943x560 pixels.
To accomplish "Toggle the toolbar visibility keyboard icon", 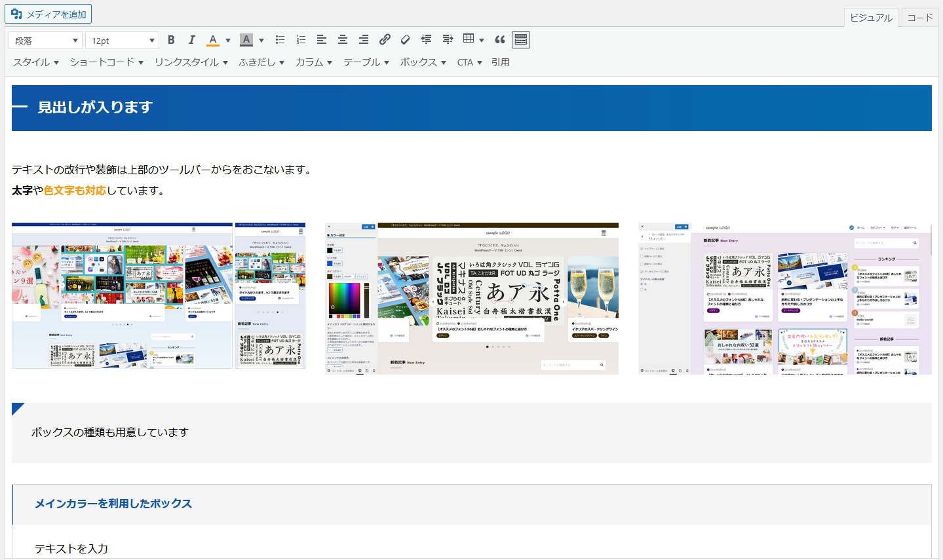I will click(x=521, y=40).
